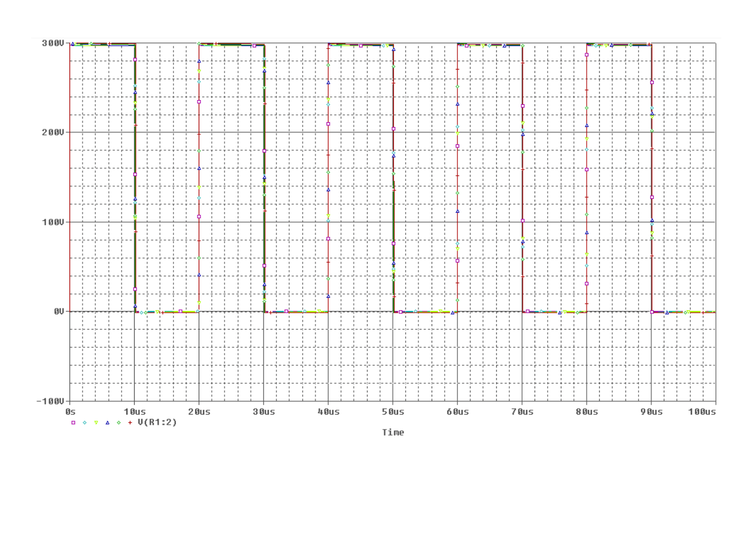Click the 100V y-axis label
The width and height of the screenshot is (756, 535).
(x=52, y=222)
